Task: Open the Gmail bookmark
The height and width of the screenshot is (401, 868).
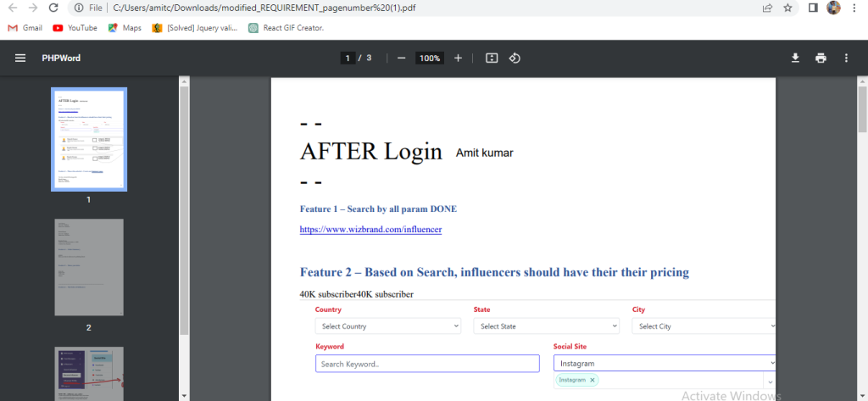Action: click(25, 27)
